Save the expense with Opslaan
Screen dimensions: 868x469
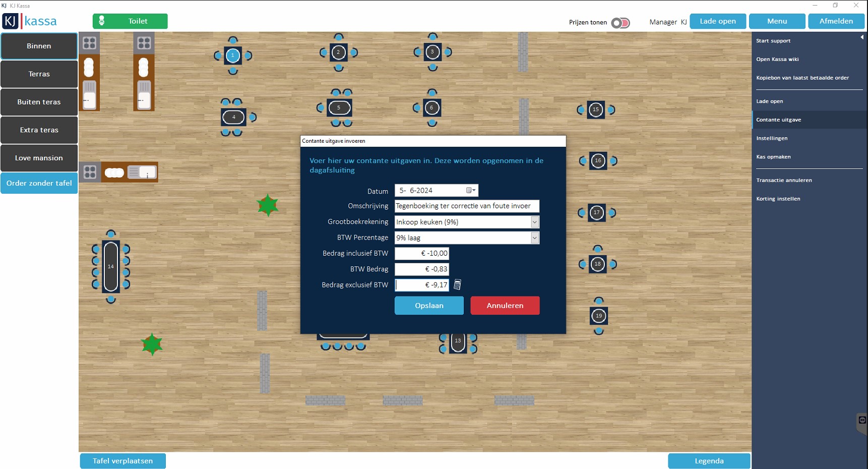[x=428, y=306]
